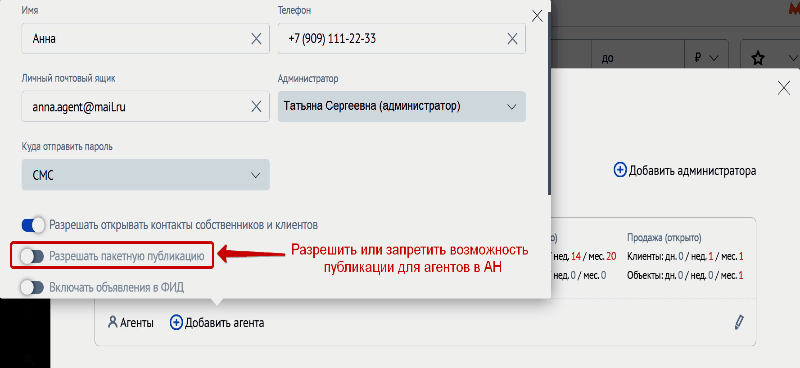Click the plus icon beside Добавить агента

(176, 323)
